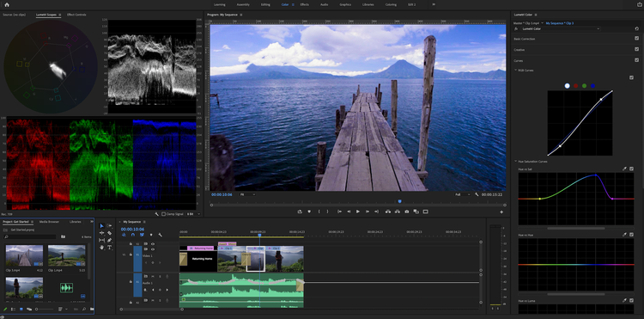The width and height of the screenshot is (644, 319).
Task: Play the sequence in Program monitor
Action: click(358, 212)
